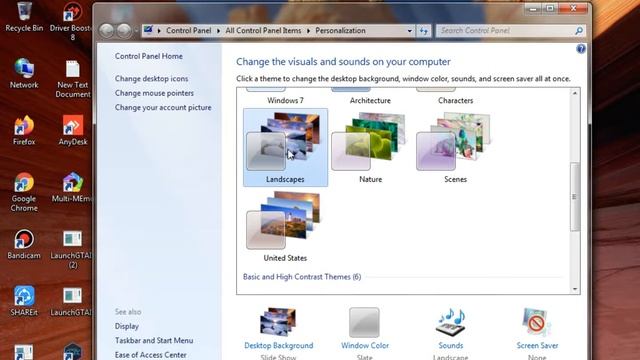Open Change mouse pointers link
The width and height of the screenshot is (640, 360).
(154, 93)
